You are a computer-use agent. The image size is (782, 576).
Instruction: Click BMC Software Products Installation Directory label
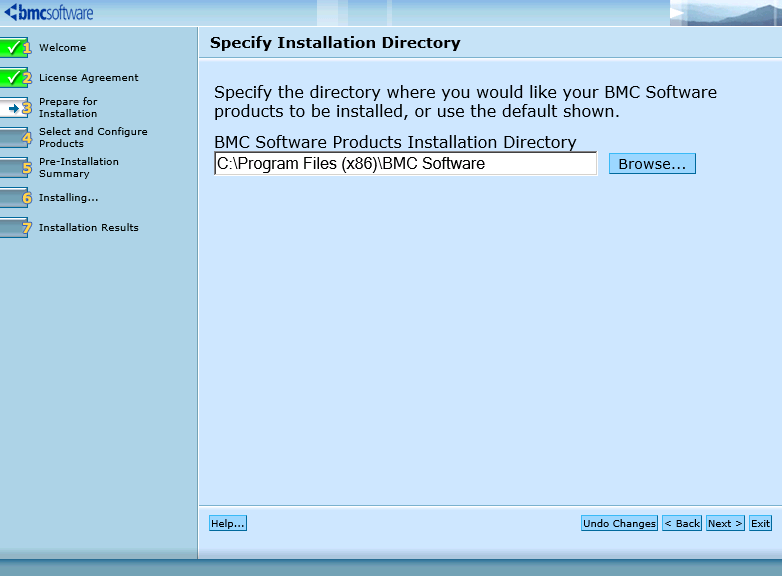coord(395,142)
